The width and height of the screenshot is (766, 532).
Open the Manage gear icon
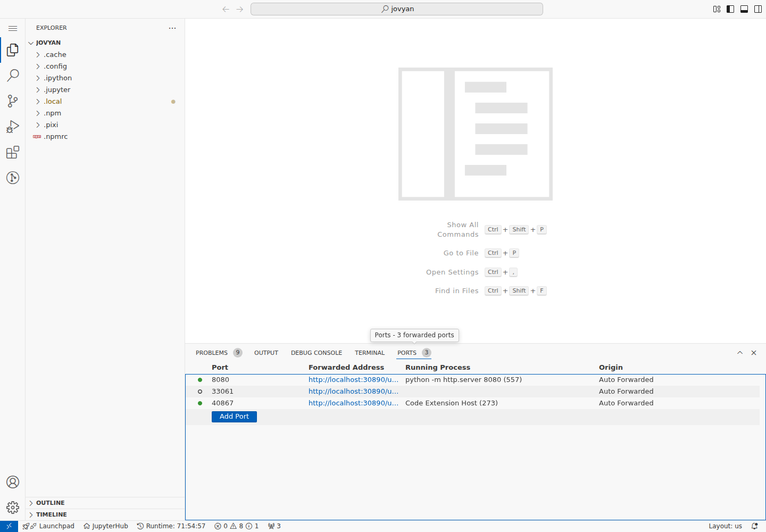tap(13, 508)
